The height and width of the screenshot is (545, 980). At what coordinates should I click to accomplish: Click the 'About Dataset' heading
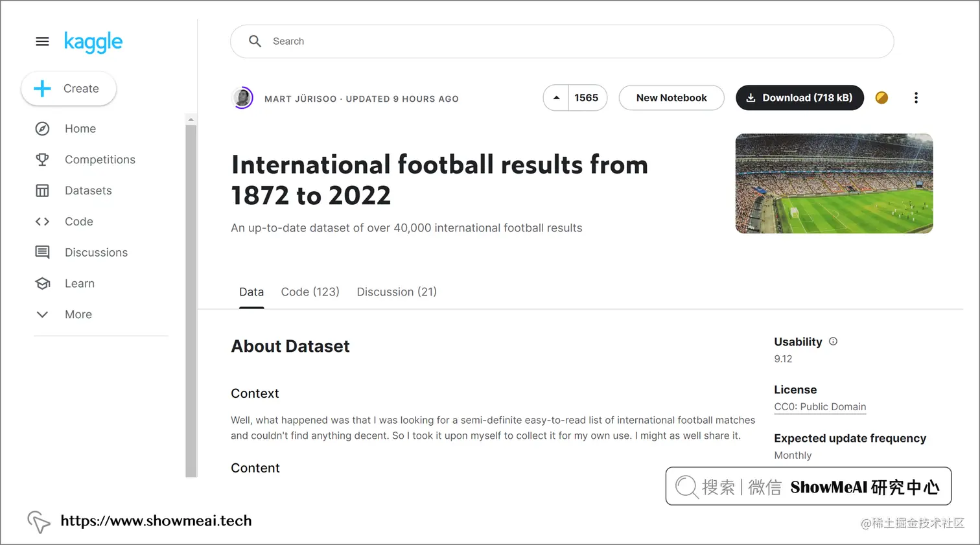pos(290,347)
